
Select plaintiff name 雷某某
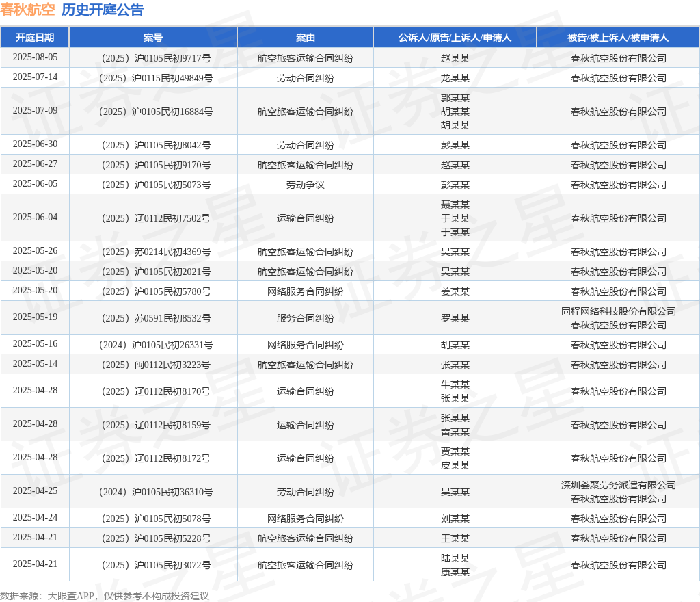[455, 432]
